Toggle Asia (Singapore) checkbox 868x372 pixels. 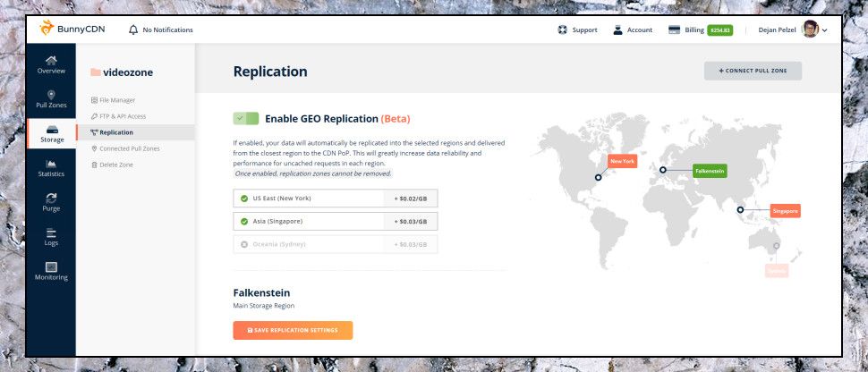click(244, 222)
